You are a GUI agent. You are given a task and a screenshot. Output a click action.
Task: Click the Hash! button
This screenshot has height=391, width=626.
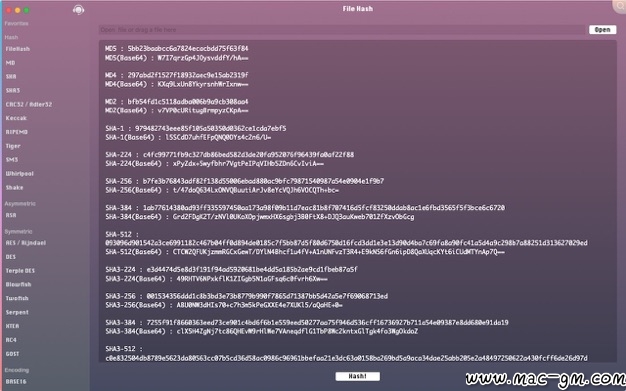point(357,376)
